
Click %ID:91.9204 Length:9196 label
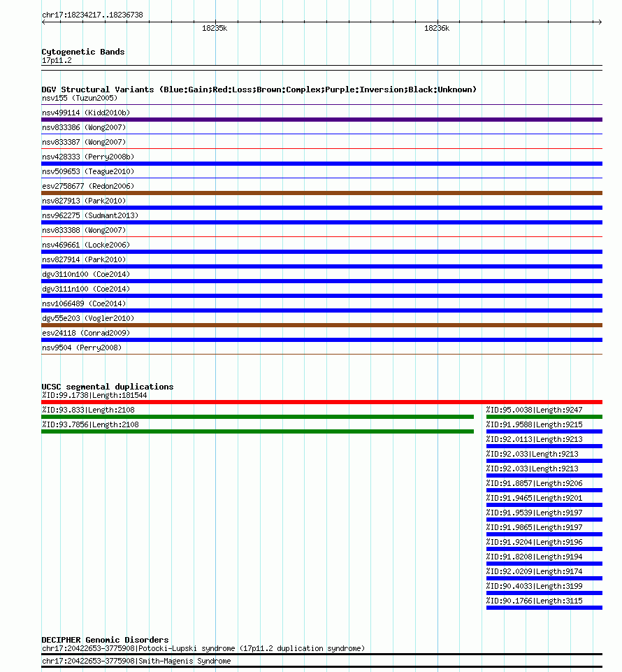pos(535,542)
